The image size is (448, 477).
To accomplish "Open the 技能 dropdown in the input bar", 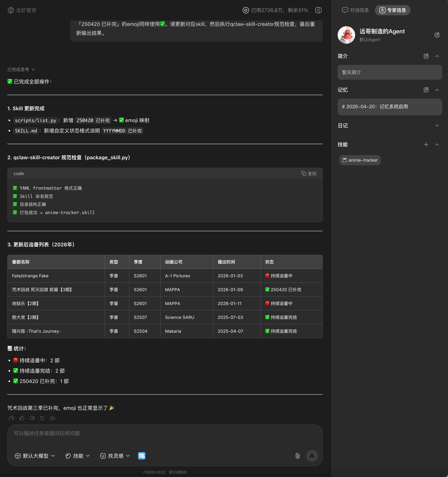I will point(78,456).
